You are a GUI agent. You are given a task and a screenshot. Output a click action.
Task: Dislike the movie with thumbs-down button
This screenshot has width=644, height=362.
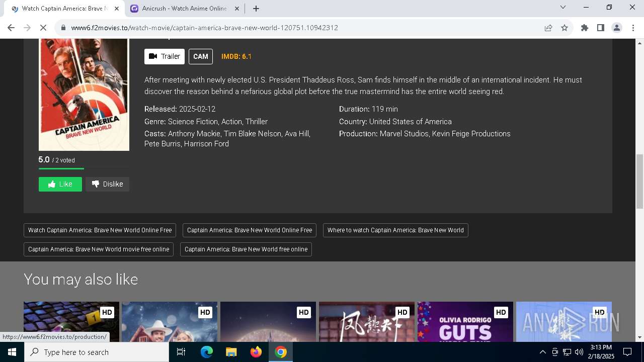[107, 184]
